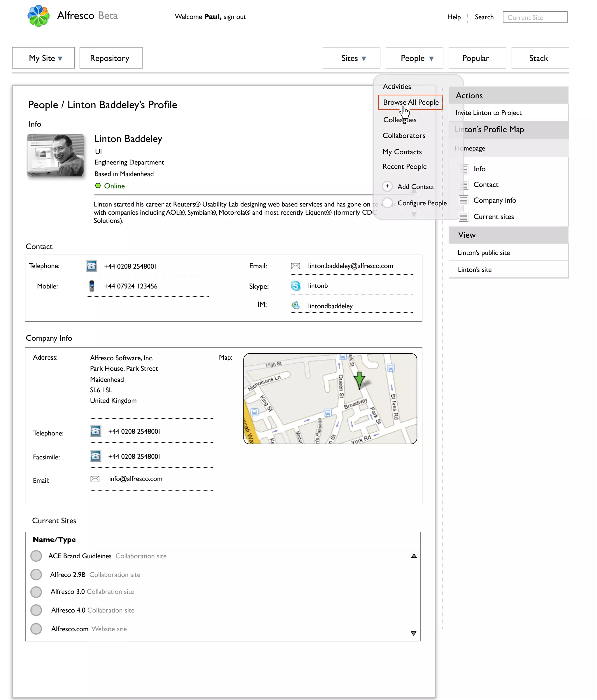This screenshot has height=700, width=597.
Task: Click the Maidenhead street map thumbnail
Action: tap(330, 399)
